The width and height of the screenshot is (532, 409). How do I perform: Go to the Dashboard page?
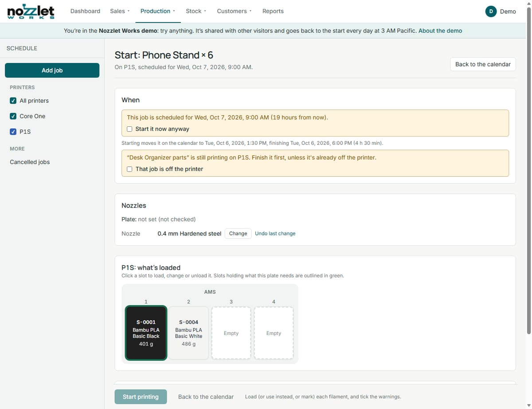coord(85,11)
